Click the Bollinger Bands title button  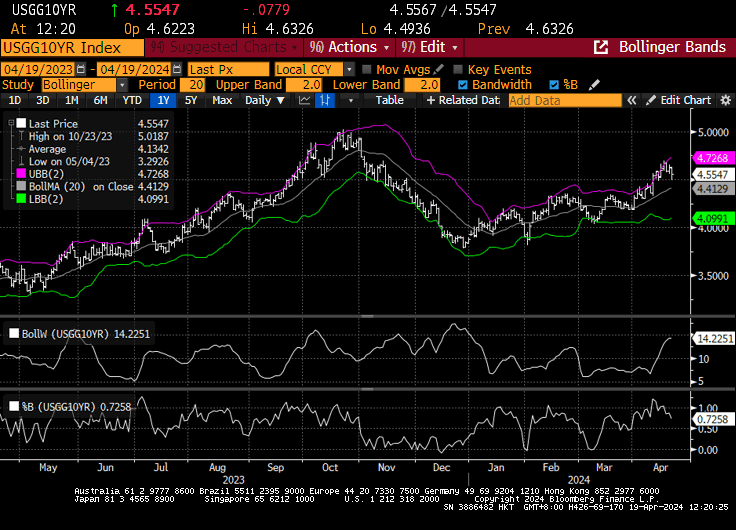pyautogui.click(x=672, y=47)
